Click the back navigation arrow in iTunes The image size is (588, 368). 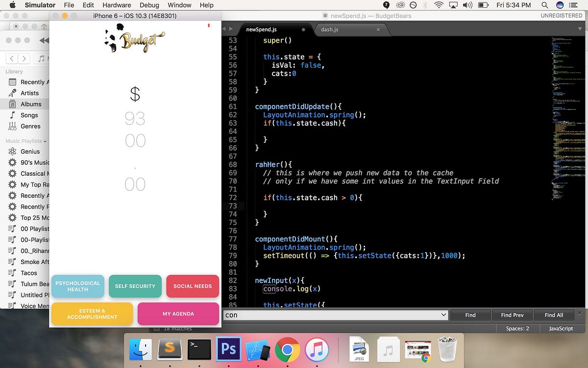pos(11,58)
